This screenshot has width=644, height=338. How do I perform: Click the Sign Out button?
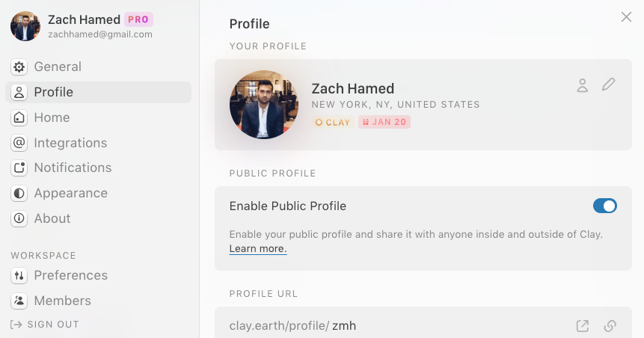(x=45, y=325)
